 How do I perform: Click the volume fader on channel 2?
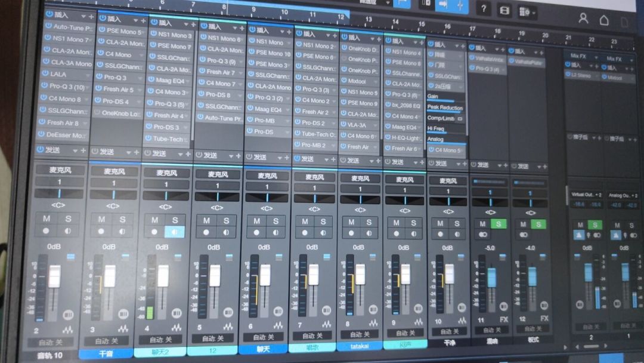[54, 276]
